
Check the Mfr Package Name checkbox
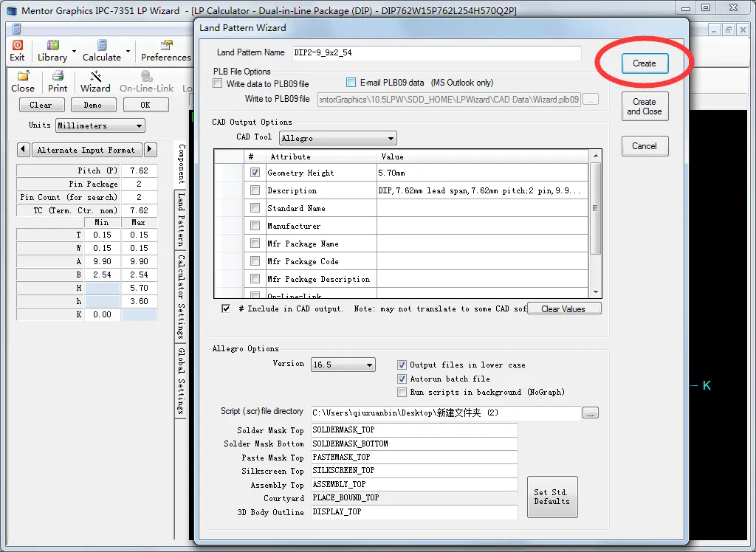255,244
